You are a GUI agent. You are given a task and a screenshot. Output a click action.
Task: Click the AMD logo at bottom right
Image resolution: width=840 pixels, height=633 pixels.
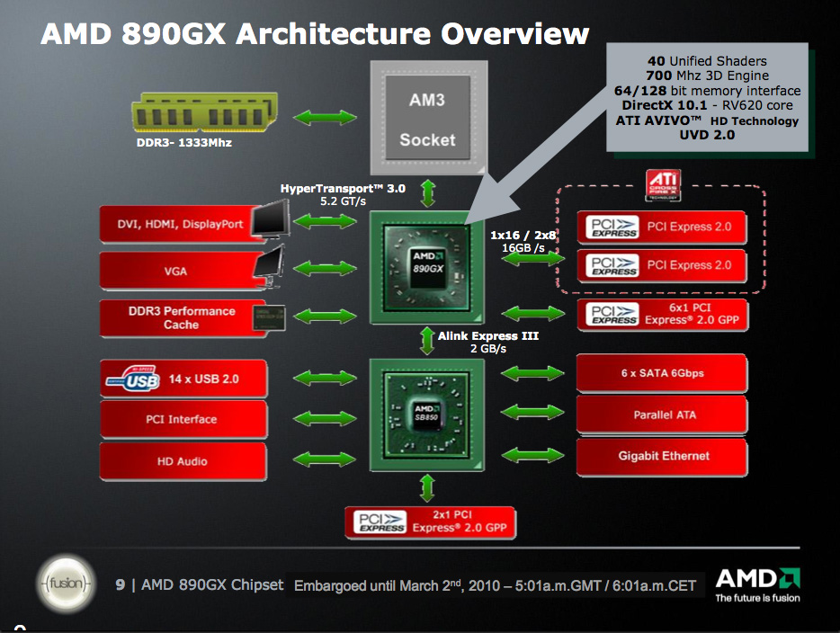[757, 579]
